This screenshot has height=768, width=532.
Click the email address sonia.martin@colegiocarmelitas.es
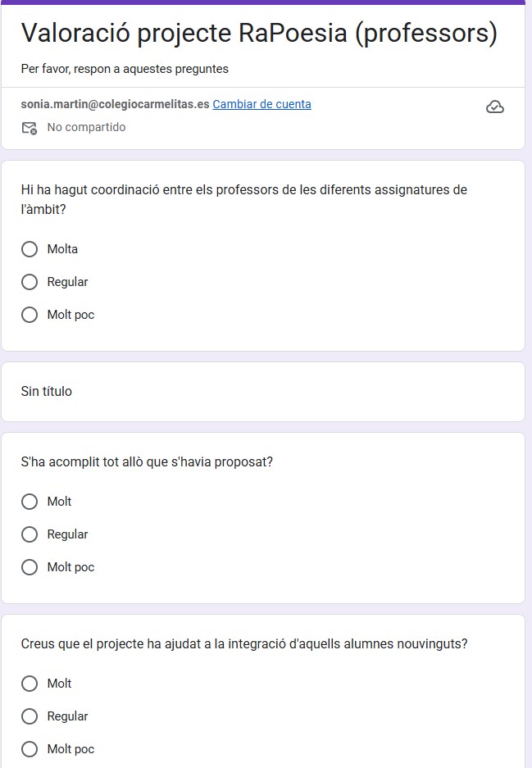(115, 104)
